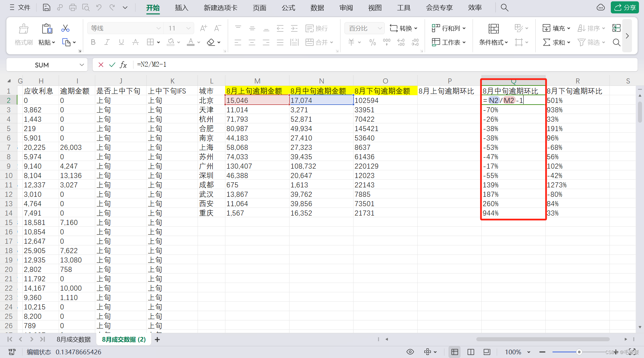Viewport: 644px width, 358px height.
Task: Click the Increase font size icon
Action: point(203,28)
